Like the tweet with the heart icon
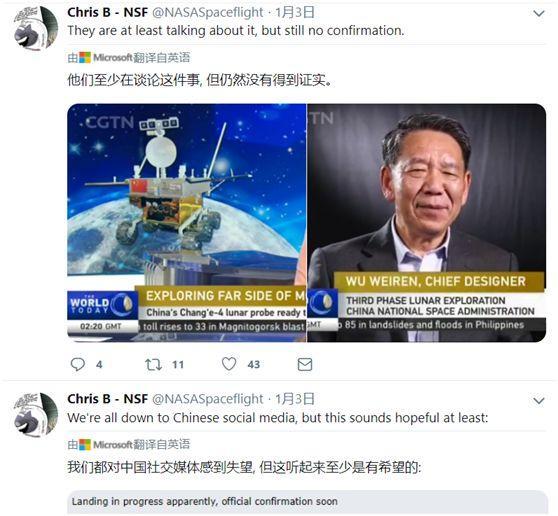Viewport: 558px width, 516px height. point(229,364)
